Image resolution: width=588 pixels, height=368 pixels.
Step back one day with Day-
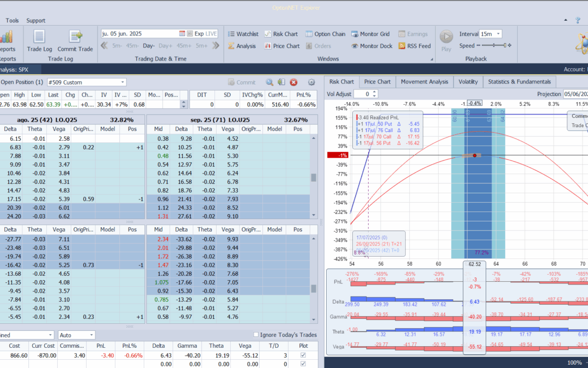(149, 46)
